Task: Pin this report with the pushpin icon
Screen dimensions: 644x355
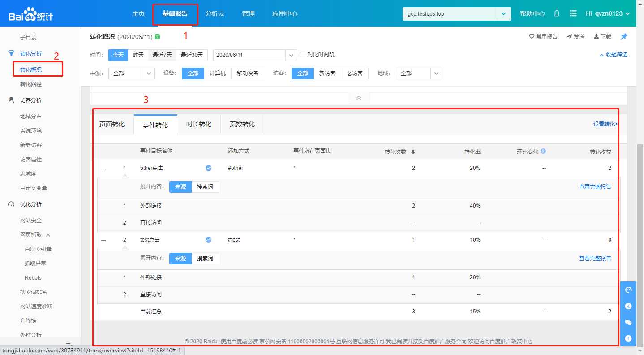Action: pyautogui.click(x=623, y=37)
